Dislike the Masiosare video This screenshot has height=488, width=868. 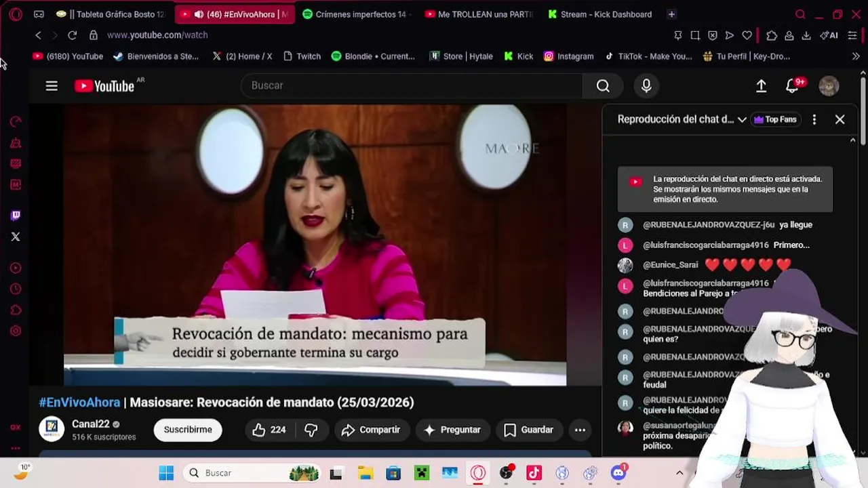pyautogui.click(x=311, y=430)
